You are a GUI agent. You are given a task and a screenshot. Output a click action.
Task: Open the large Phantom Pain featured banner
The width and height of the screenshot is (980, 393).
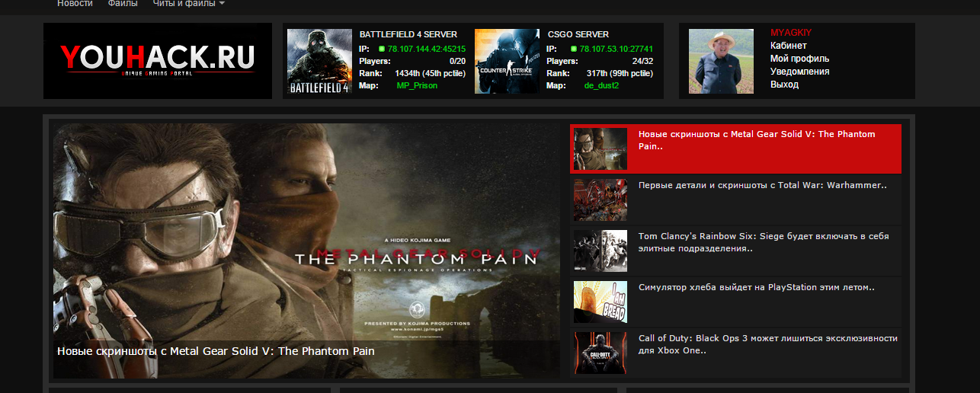click(306, 251)
